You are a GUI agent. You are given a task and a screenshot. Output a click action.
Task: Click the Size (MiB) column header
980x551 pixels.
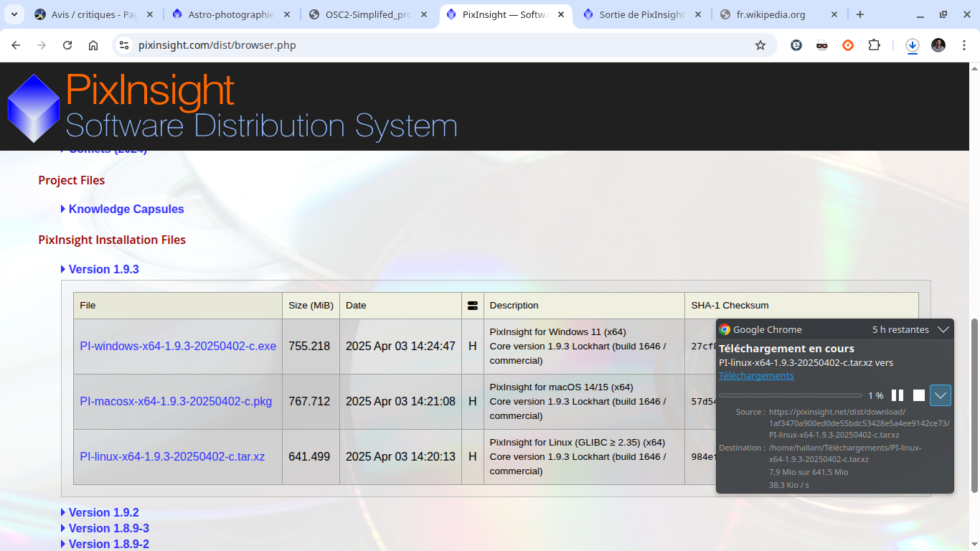pyautogui.click(x=311, y=306)
